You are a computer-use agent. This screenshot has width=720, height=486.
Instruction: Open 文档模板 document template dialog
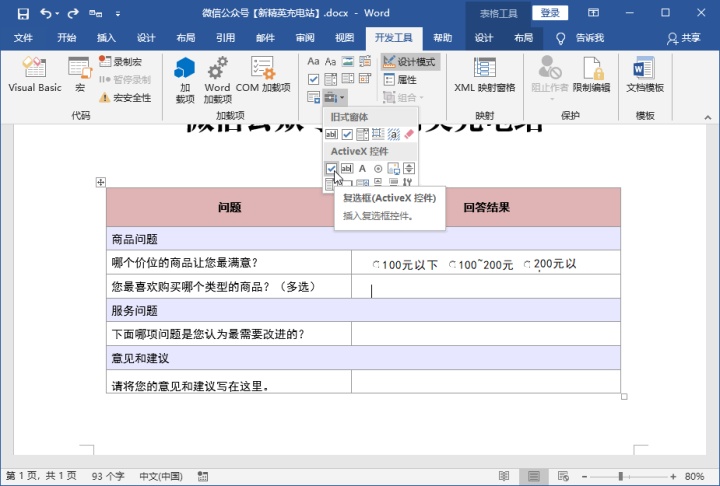[645, 74]
